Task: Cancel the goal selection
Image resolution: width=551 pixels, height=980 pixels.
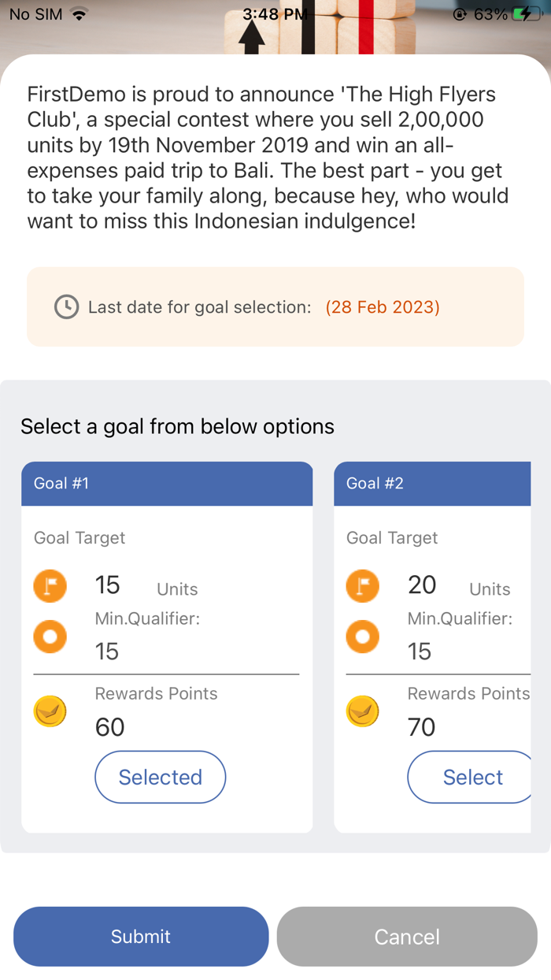Action: (x=407, y=937)
